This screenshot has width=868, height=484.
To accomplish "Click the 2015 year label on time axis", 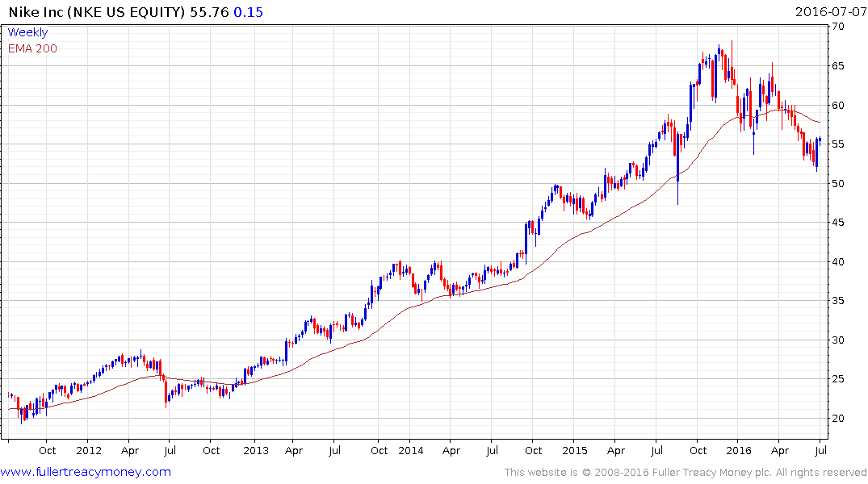I will tap(575, 450).
